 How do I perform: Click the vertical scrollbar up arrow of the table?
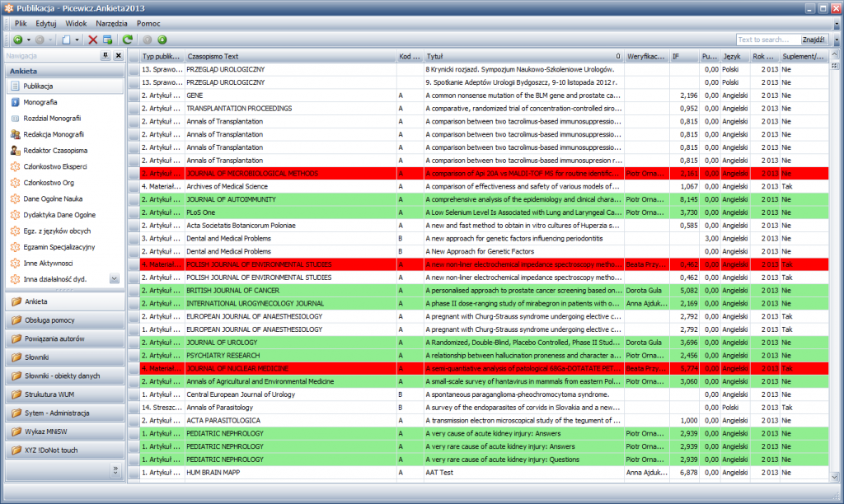click(834, 55)
